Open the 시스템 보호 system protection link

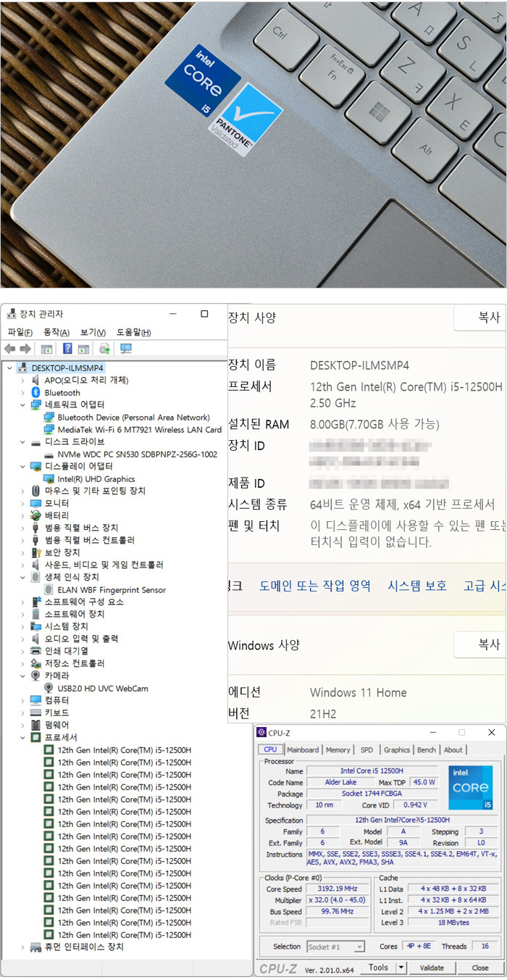click(416, 586)
